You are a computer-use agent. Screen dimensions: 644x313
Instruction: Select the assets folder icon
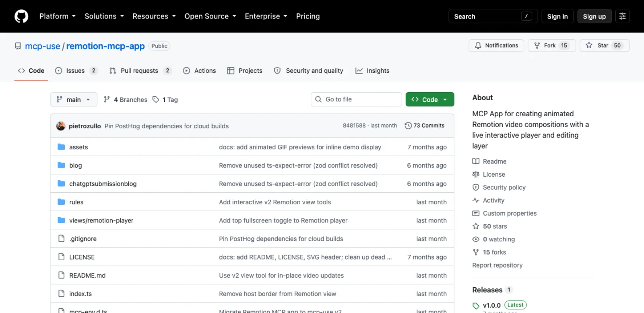click(x=61, y=147)
